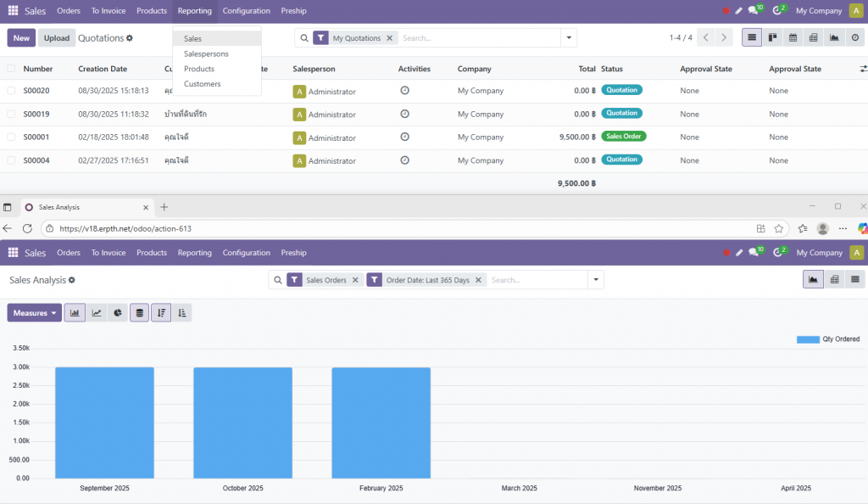Screen dimensions: 868x504
Task: Switch Sales Analysis to pie chart
Action: point(118,313)
